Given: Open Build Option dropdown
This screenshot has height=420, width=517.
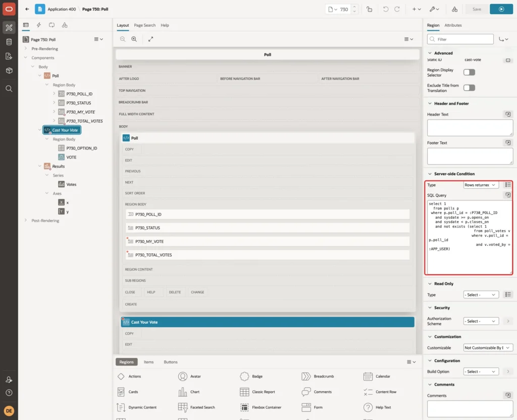Looking at the screenshot, I should (481, 372).
